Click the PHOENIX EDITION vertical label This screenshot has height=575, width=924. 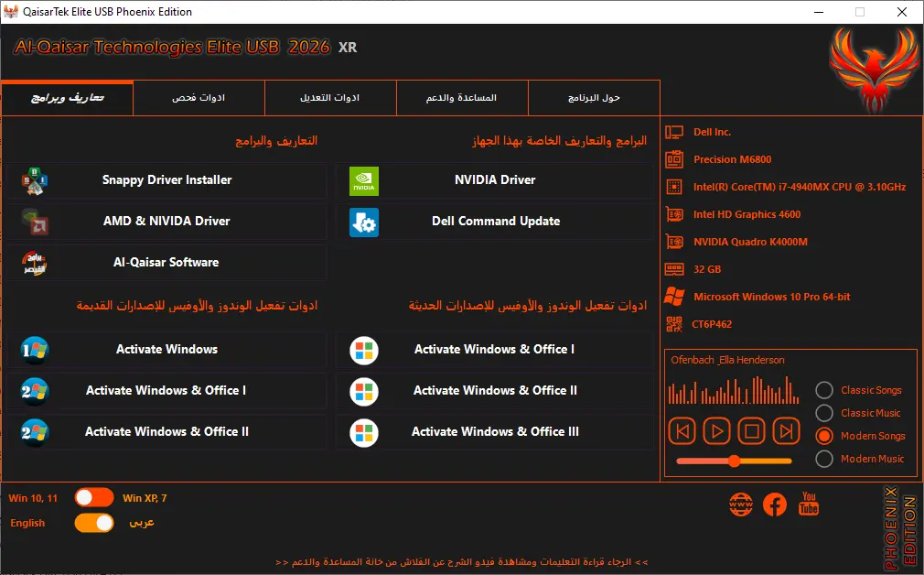(900, 527)
